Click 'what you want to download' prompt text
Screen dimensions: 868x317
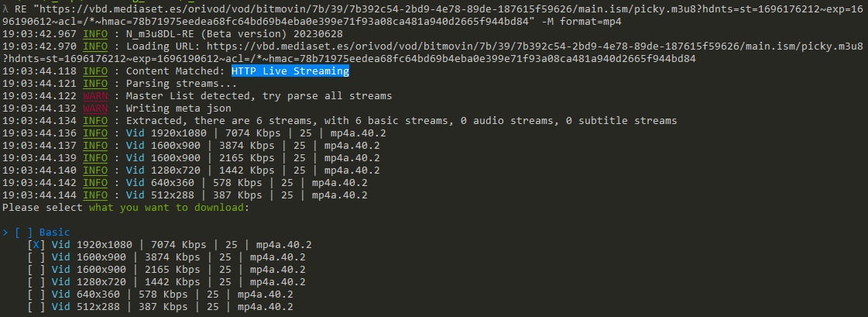[x=166, y=207]
